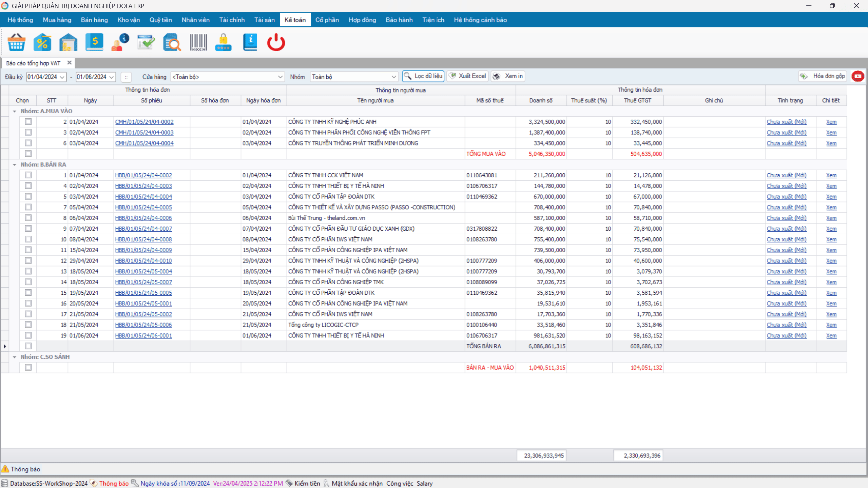Open the document search magnifier icon
This screenshot has width=868, height=488.
click(x=172, y=42)
